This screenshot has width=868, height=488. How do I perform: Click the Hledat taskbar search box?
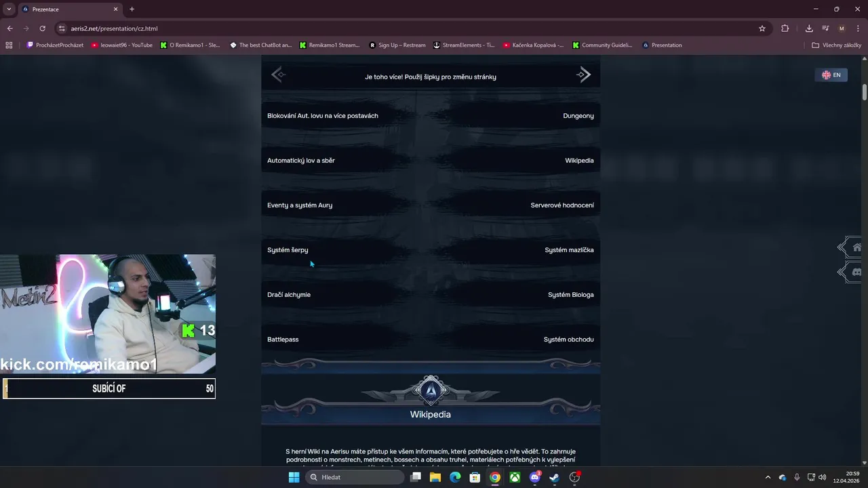tap(355, 477)
